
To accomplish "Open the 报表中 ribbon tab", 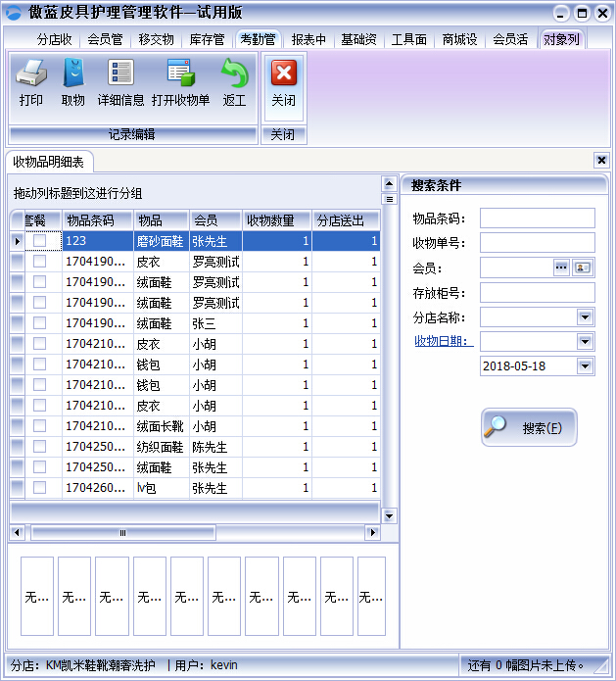I will click(x=308, y=40).
